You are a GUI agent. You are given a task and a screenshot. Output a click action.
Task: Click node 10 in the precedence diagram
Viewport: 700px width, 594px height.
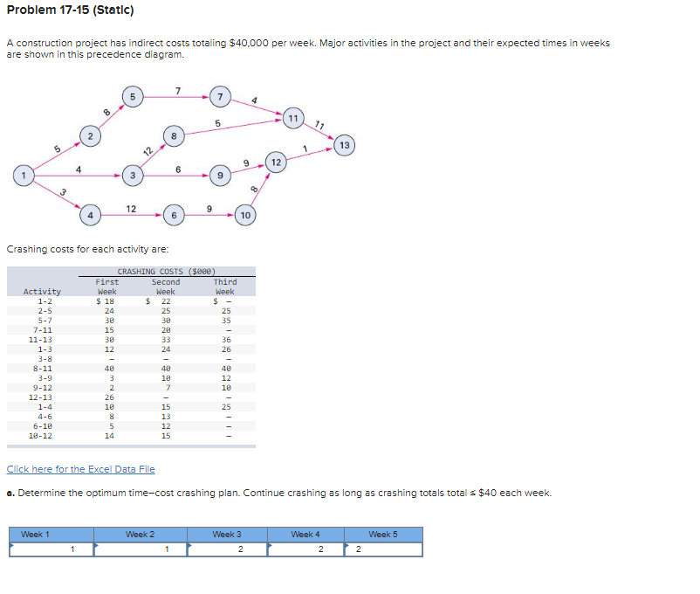tap(245, 215)
